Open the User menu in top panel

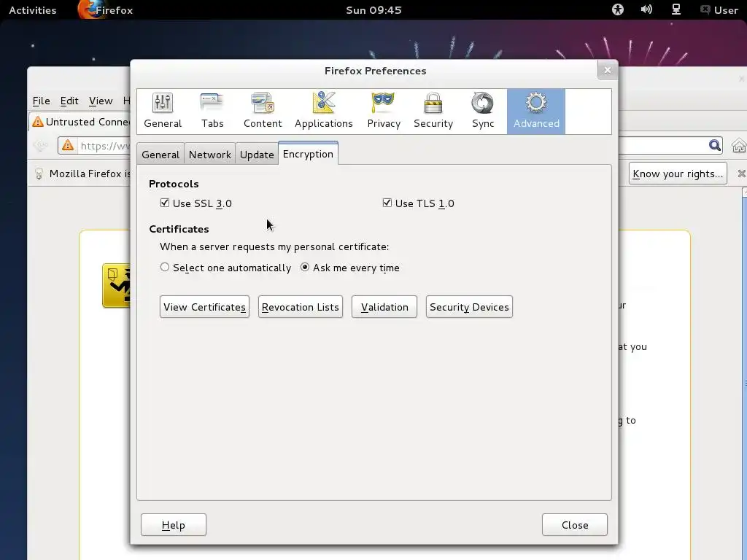(719, 10)
